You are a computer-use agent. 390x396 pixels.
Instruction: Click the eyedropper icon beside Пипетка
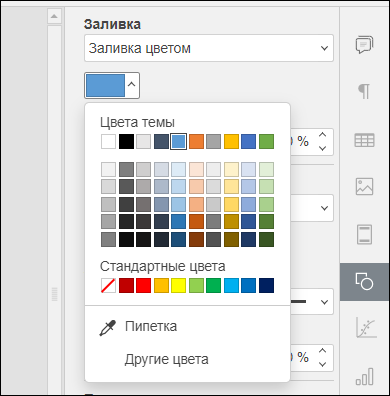[108, 327]
